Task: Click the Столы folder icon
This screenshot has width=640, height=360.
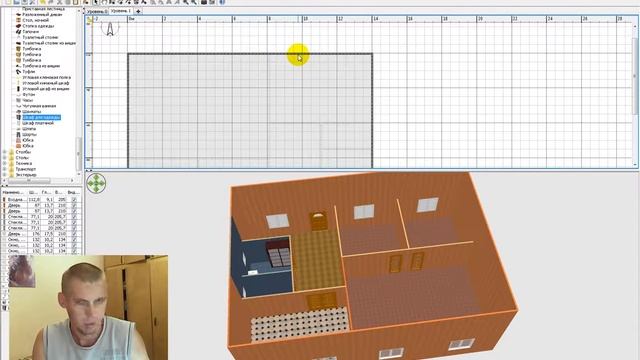Action: click(11, 158)
